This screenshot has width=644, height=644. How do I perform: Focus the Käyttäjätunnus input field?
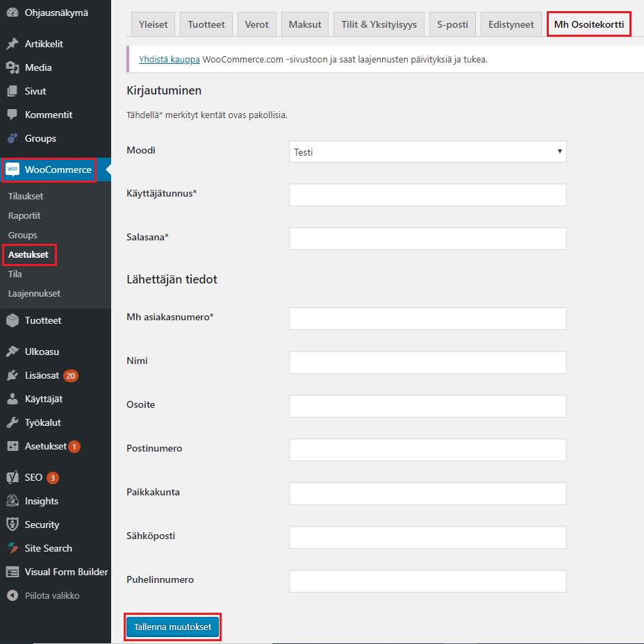[427, 195]
